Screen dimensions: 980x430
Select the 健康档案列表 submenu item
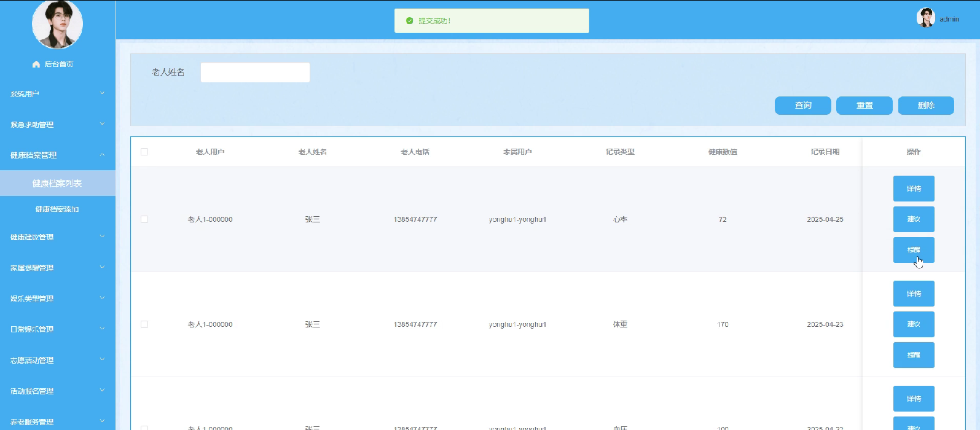[57, 183]
